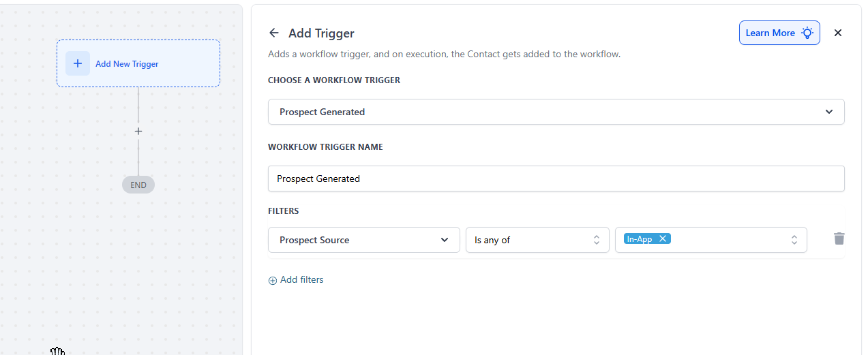The width and height of the screenshot is (868, 355).
Task: Remove the In-App tag with its X
Action: [x=663, y=238]
